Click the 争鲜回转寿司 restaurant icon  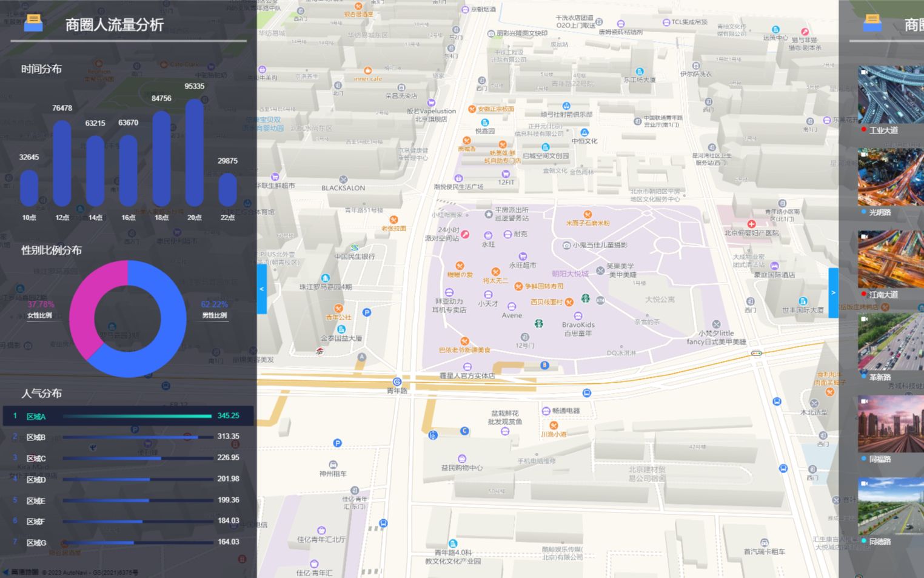coord(518,286)
